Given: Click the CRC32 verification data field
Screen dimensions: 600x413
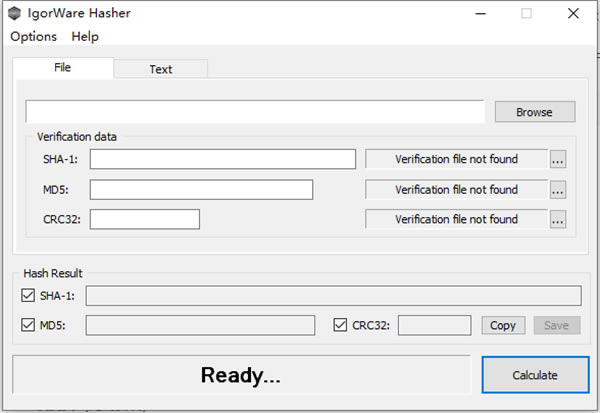Looking at the screenshot, I should click(x=144, y=219).
